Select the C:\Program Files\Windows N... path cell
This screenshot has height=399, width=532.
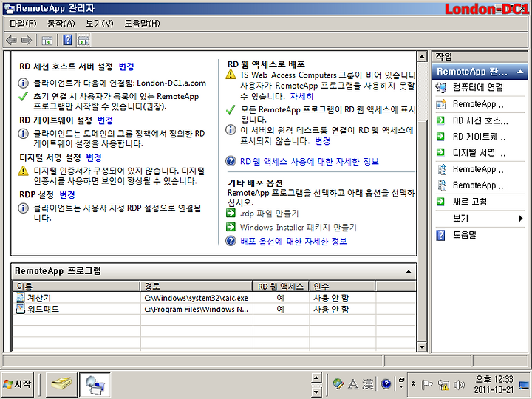197,309
